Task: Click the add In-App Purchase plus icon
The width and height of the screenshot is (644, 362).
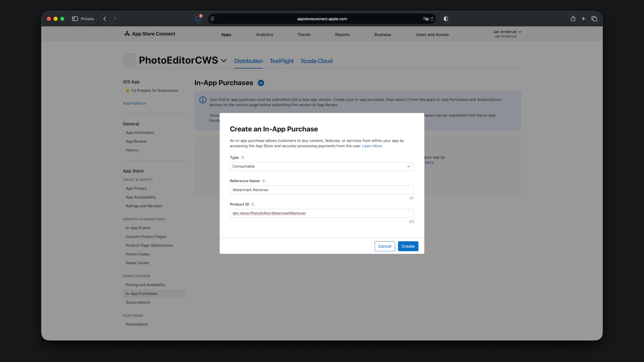Action: pos(261,83)
